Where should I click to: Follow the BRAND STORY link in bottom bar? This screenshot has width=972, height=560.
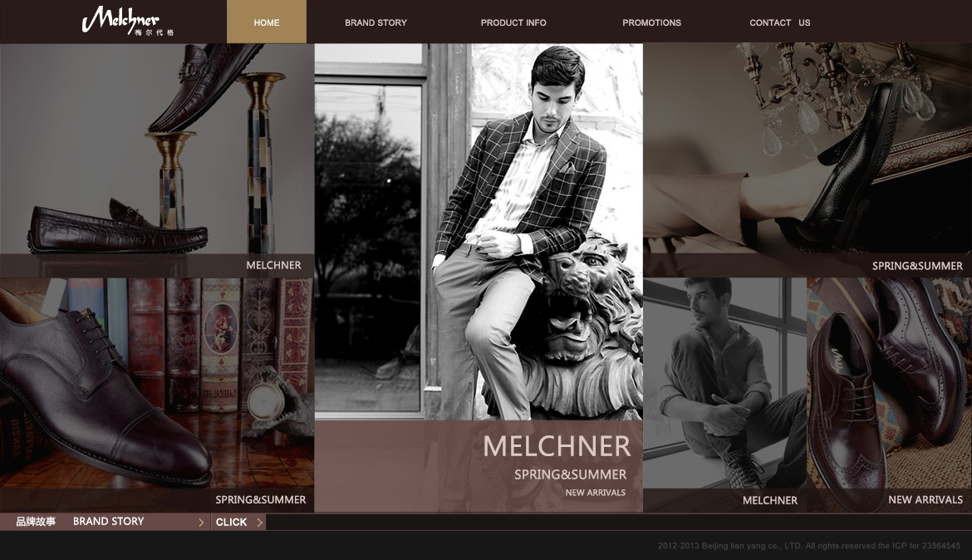(108, 522)
